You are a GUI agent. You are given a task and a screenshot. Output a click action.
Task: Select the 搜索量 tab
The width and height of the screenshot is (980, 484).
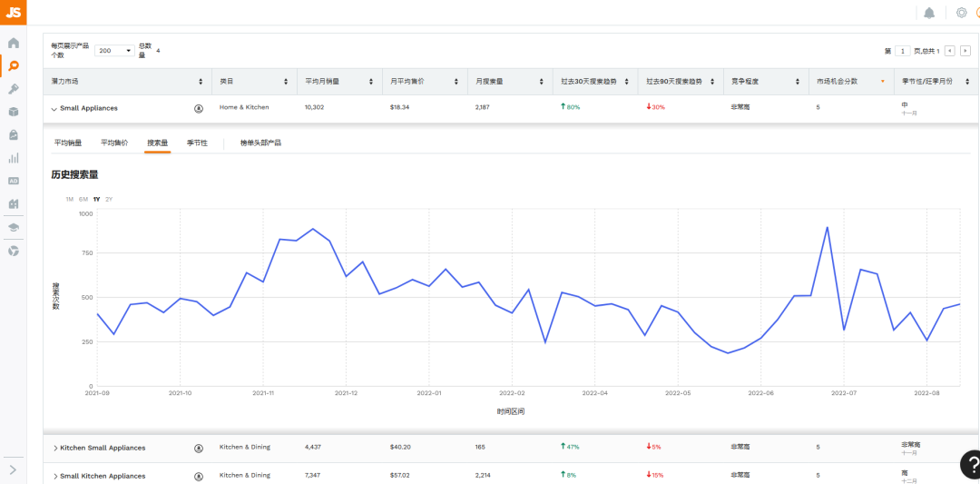click(158, 143)
